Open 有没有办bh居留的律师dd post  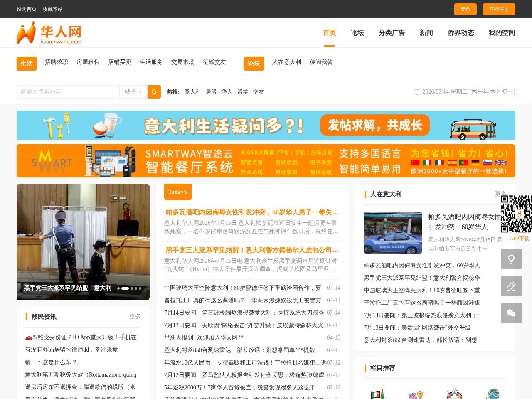click(x=71, y=350)
